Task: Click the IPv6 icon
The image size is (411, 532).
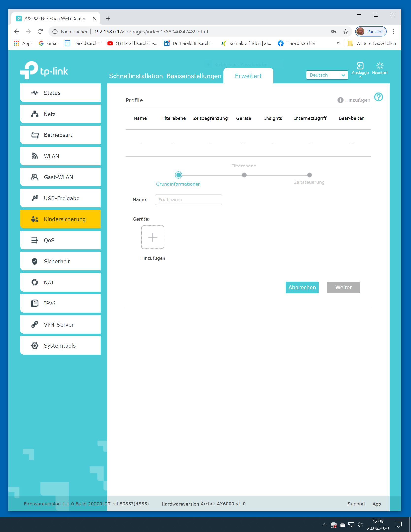Action: pyautogui.click(x=35, y=303)
